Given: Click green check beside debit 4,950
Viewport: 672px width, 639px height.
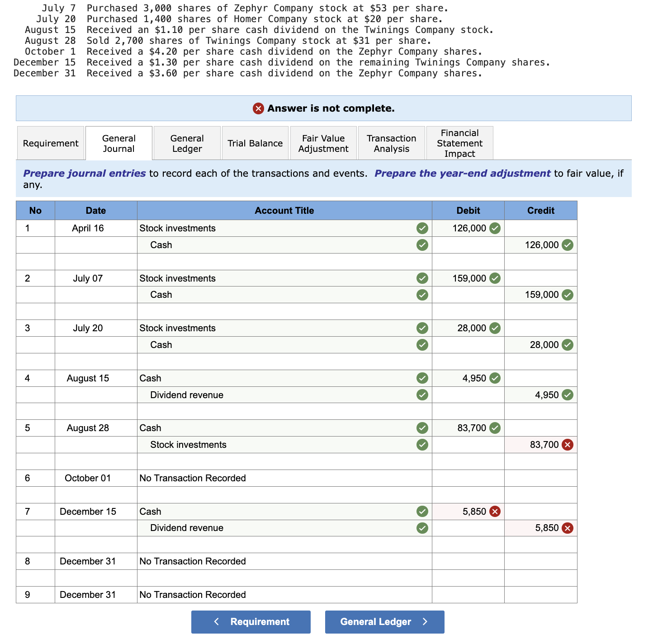Looking at the screenshot, I should click(495, 378).
